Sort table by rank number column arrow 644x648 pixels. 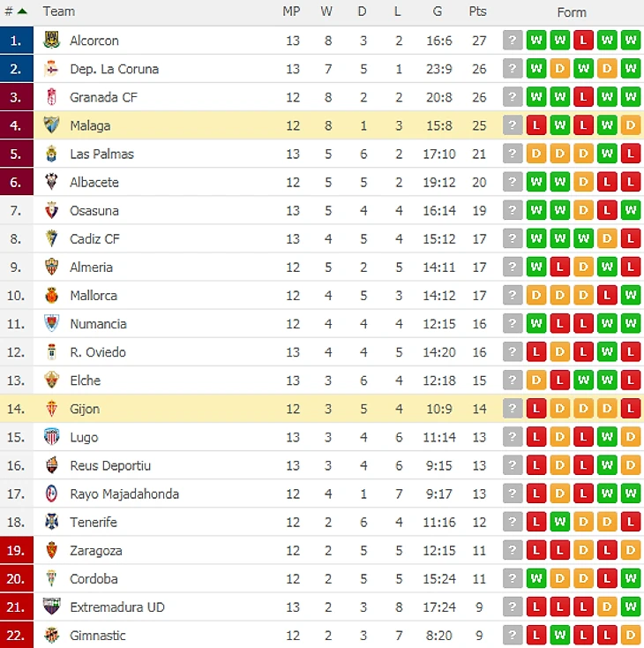[21, 11]
